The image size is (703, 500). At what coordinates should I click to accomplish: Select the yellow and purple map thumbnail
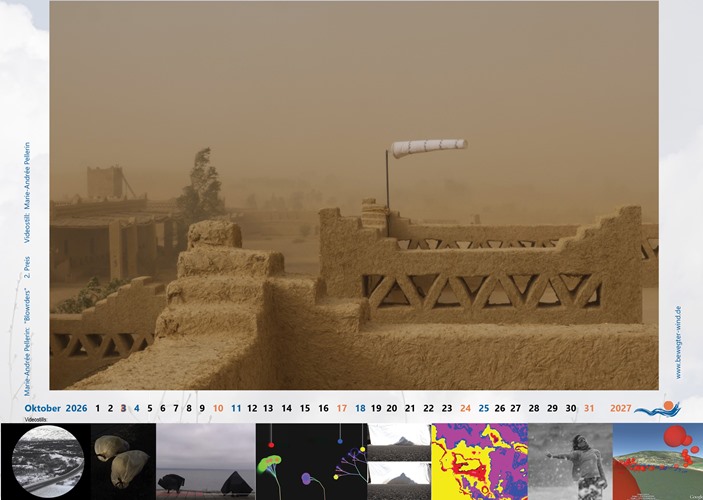pyautogui.click(x=479, y=461)
